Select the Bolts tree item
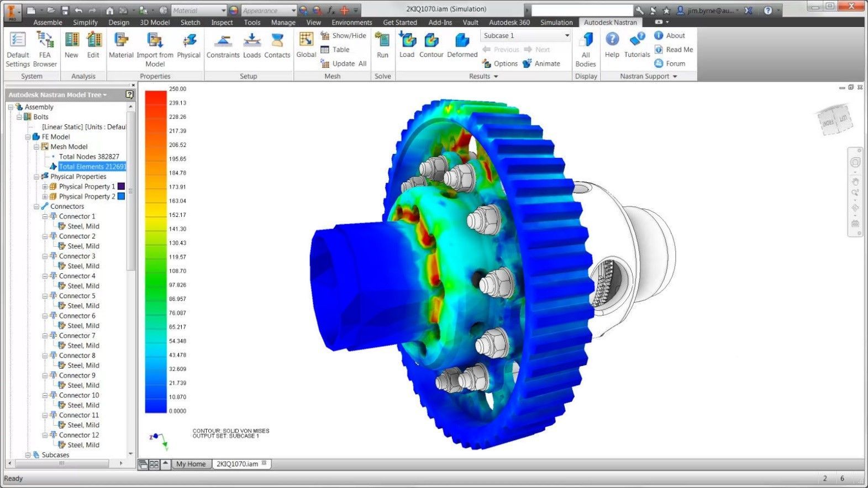The image size is (868, 488). pos(41,117)
